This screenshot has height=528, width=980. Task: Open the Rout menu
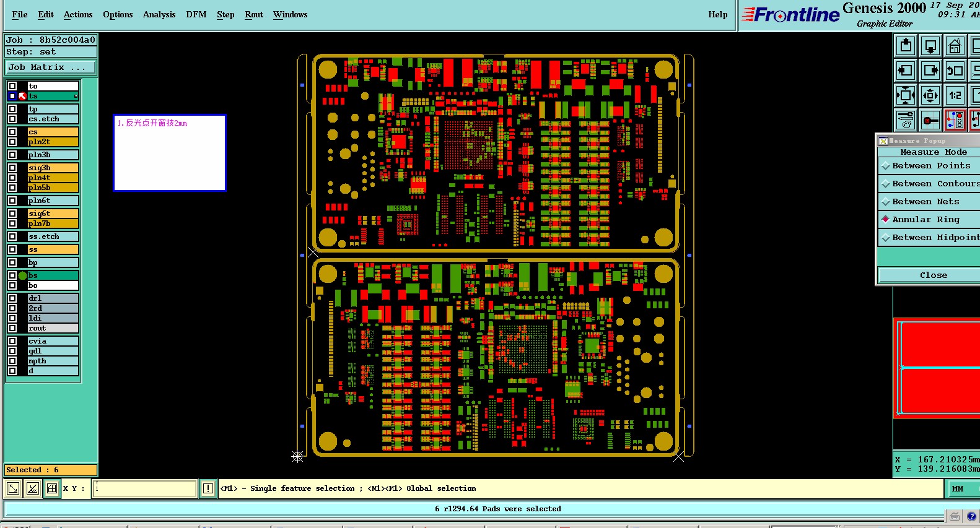254,15
